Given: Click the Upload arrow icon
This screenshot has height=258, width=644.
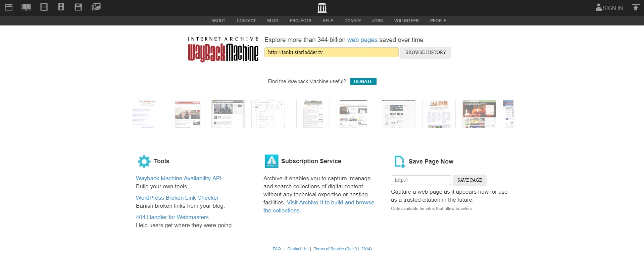Looking at the screenshot, I should coord(636,7).
